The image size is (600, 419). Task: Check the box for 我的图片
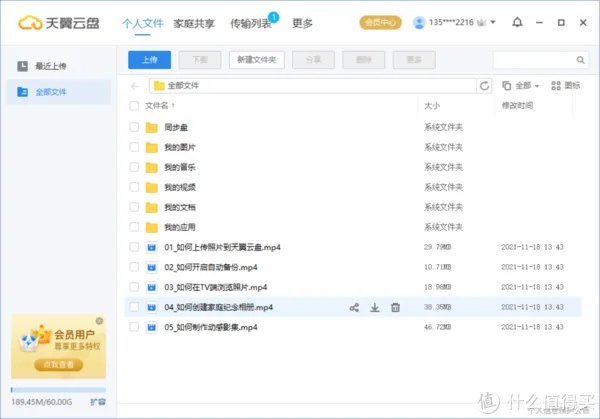134,147
